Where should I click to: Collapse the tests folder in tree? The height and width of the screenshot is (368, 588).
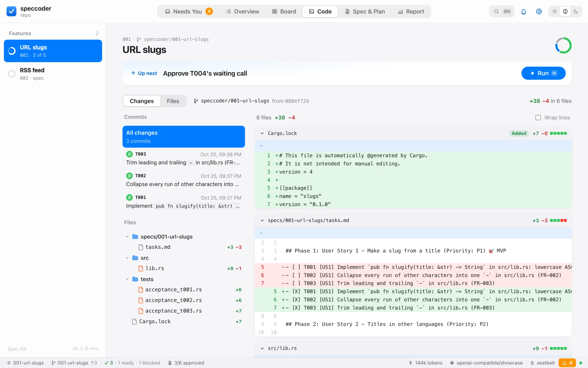coord(127,279)
